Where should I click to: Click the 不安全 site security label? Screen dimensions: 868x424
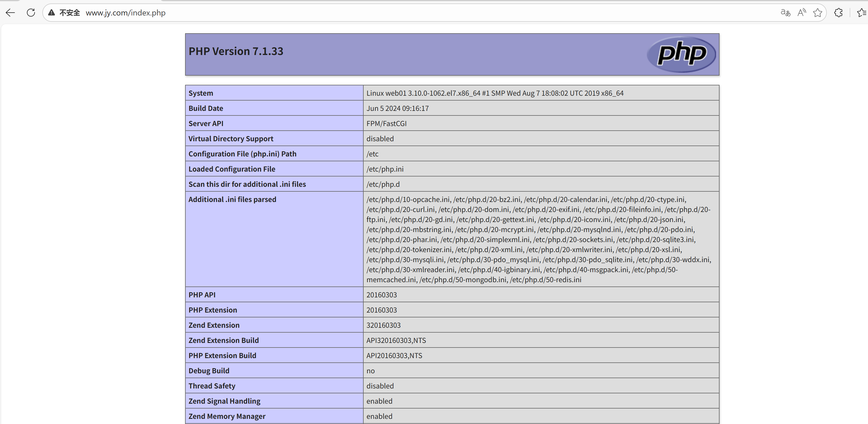(x=70, y=13)
